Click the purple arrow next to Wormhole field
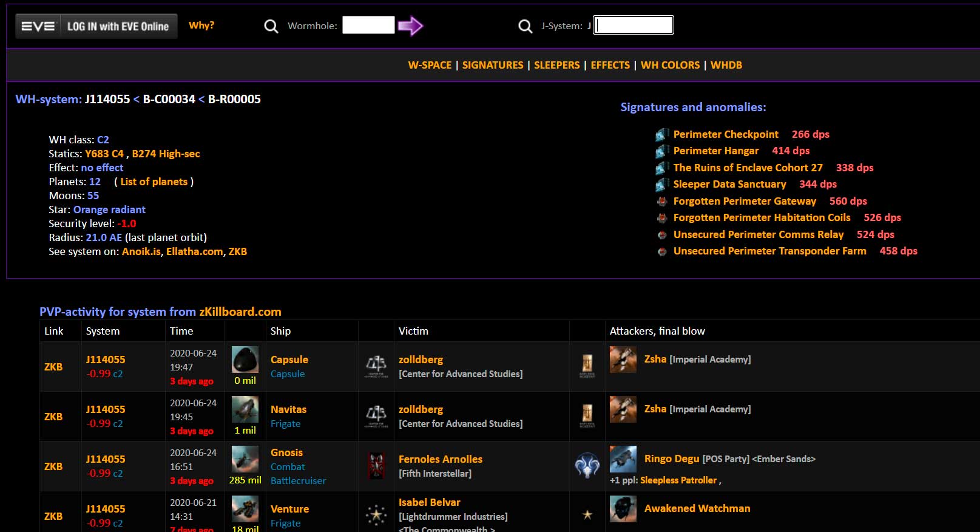Screen dimensions: 980x532 [410, 26]
